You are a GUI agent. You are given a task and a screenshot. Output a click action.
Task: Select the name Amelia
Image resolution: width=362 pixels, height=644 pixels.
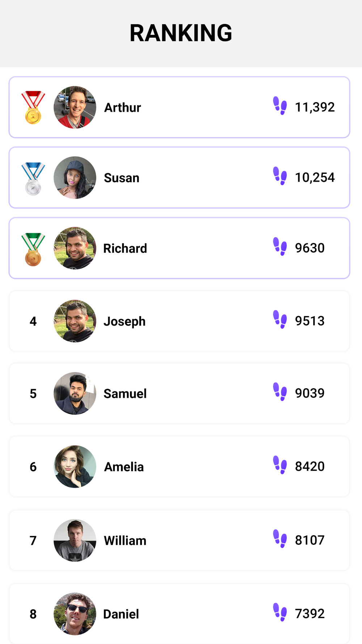pos(124,467)
